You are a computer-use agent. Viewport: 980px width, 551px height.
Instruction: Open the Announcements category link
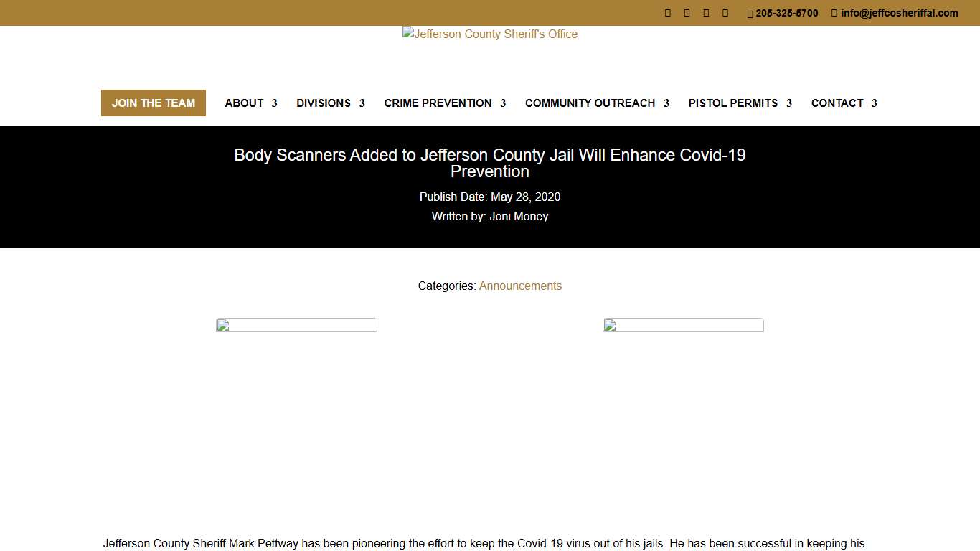(520, 286)
